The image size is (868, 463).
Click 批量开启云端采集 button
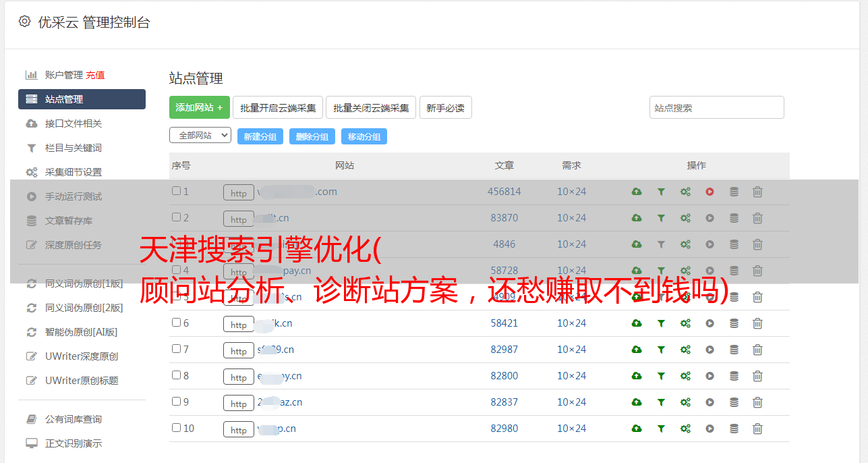278,107
